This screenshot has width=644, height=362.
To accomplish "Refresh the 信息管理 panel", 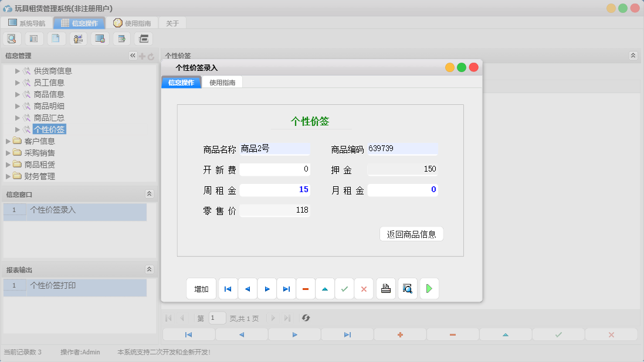I will coord(151,56).
